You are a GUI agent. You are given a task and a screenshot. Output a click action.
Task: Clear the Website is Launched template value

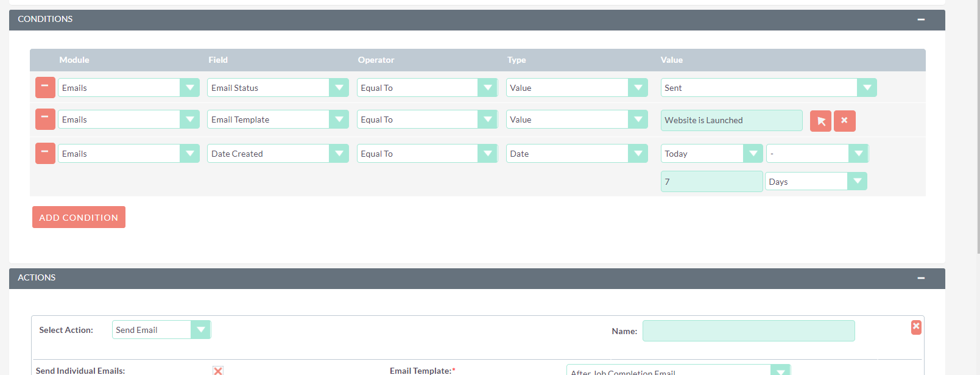tap(844, 121)
